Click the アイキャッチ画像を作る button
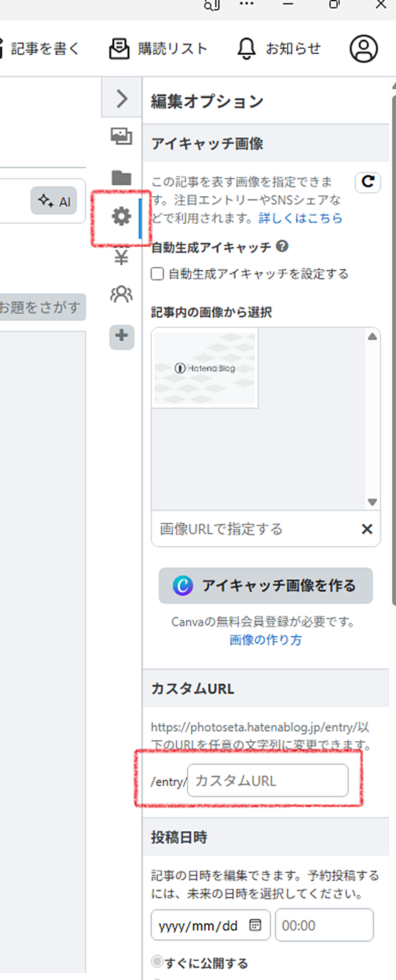Screen dimensions: 396x980 (x=266, y=586)
